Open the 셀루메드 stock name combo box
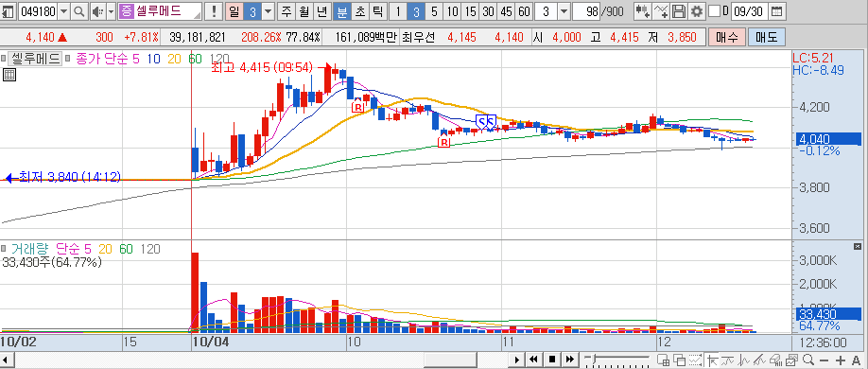Viewport: 868px width, 369px height. pyautogui.click(x=160, y=10)
